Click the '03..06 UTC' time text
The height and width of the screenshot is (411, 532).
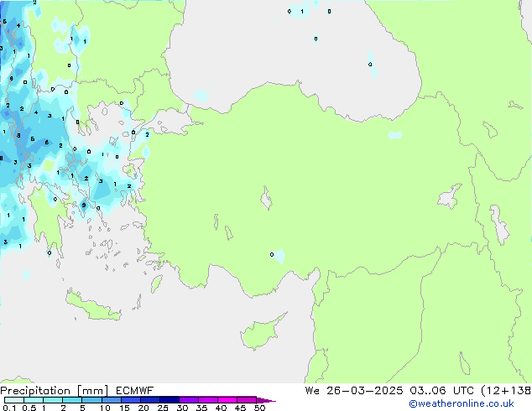click(x=441, y=391)
